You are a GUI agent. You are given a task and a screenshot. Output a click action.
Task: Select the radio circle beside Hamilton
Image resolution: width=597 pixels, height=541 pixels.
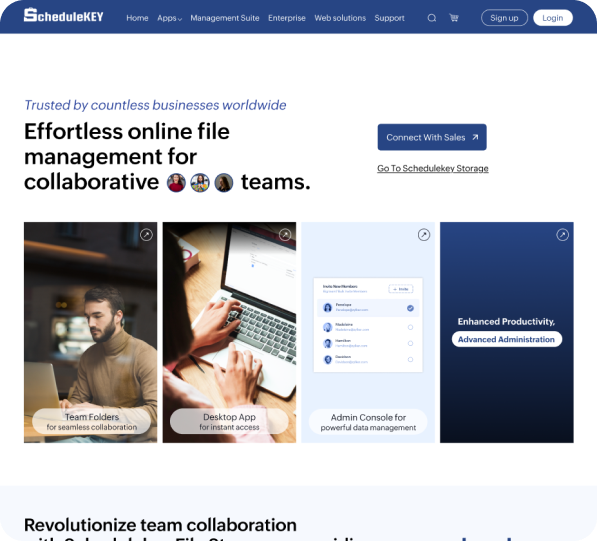point(410,343)
